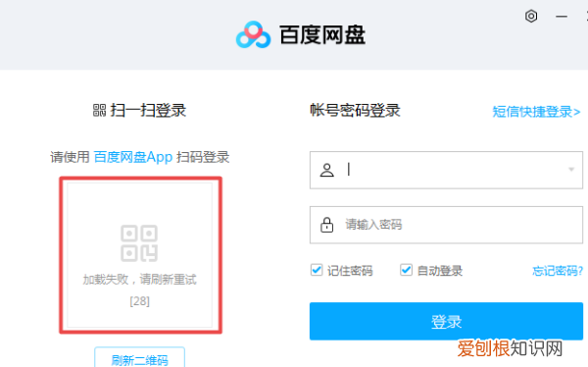Open settings via the hexagon gear icon
The height and width of the screenshot is (367, 588).
tap(531, 16)
